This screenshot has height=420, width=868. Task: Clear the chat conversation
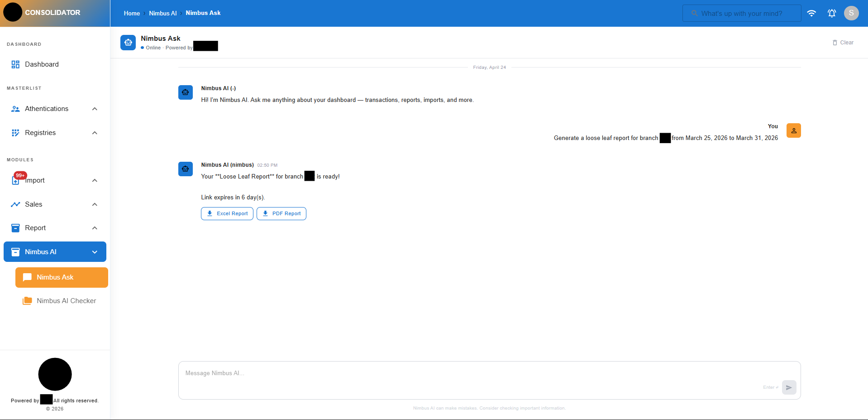click(843, 42)
